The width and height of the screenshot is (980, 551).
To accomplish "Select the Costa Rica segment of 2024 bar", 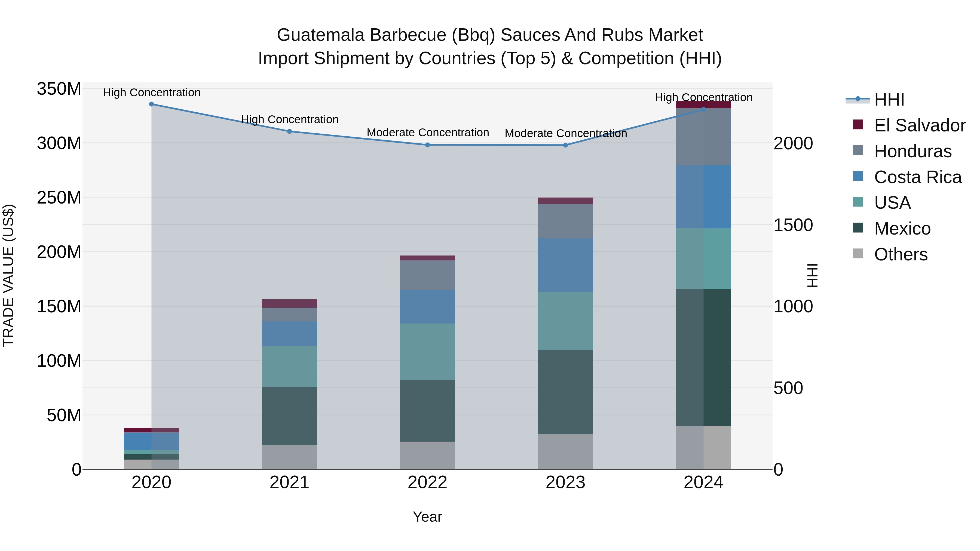I will (703, 197).
